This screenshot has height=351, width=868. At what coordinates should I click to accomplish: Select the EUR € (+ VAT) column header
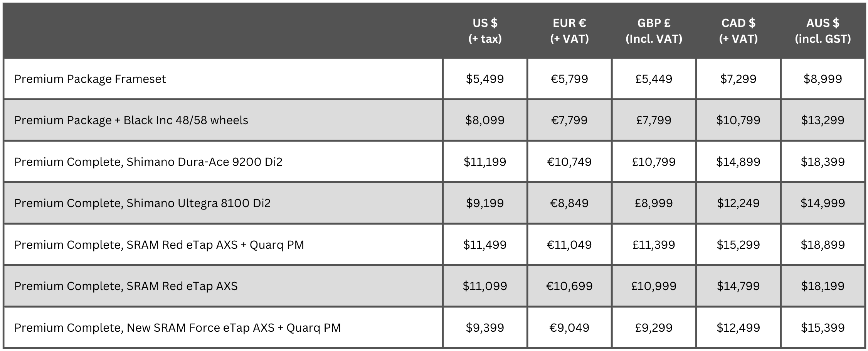[569, 31]
